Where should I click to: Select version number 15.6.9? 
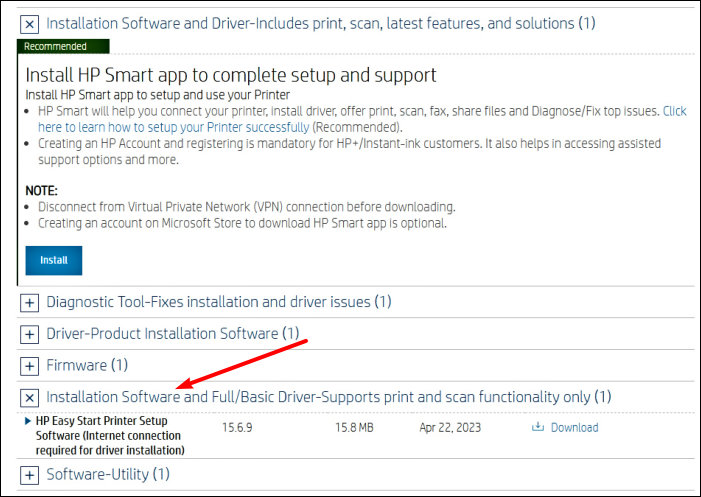tap(237, 428)
